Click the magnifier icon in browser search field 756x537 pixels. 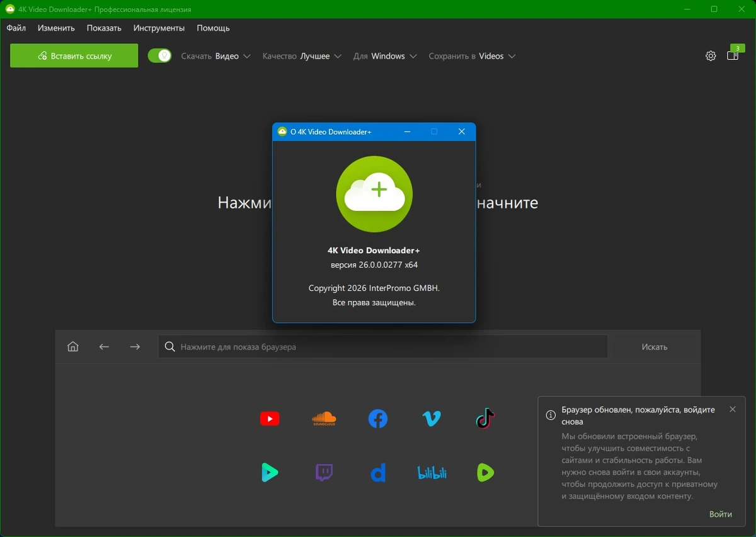click(x=169, y=347)
